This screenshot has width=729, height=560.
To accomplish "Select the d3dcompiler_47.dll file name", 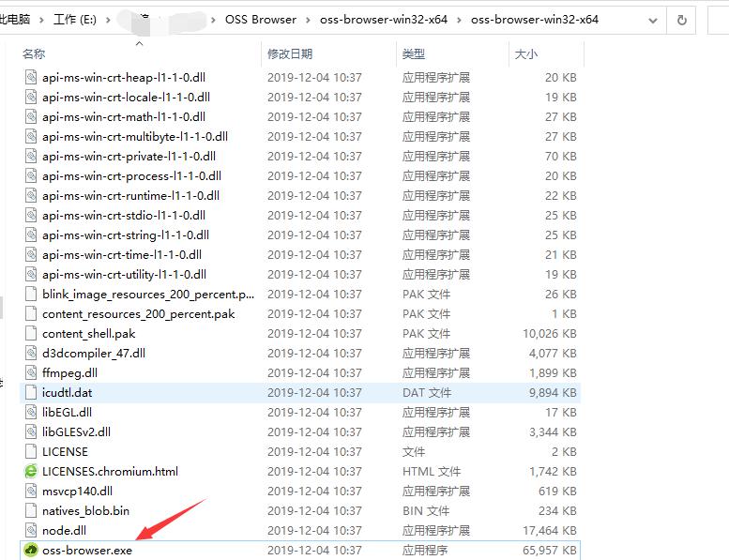I will click(x=94, y=354).
